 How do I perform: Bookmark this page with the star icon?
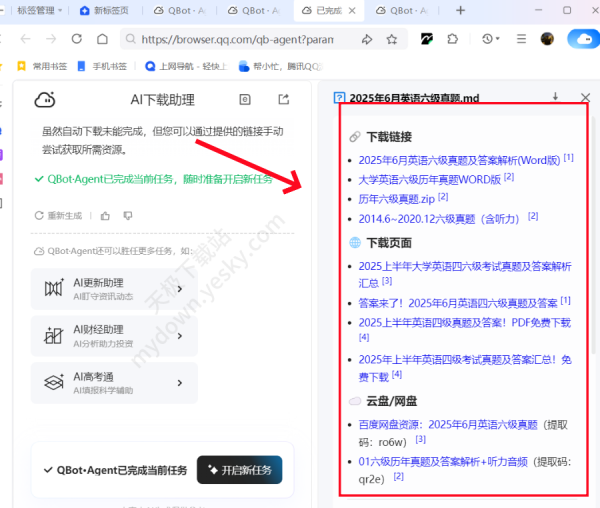[x=392, y=39]
